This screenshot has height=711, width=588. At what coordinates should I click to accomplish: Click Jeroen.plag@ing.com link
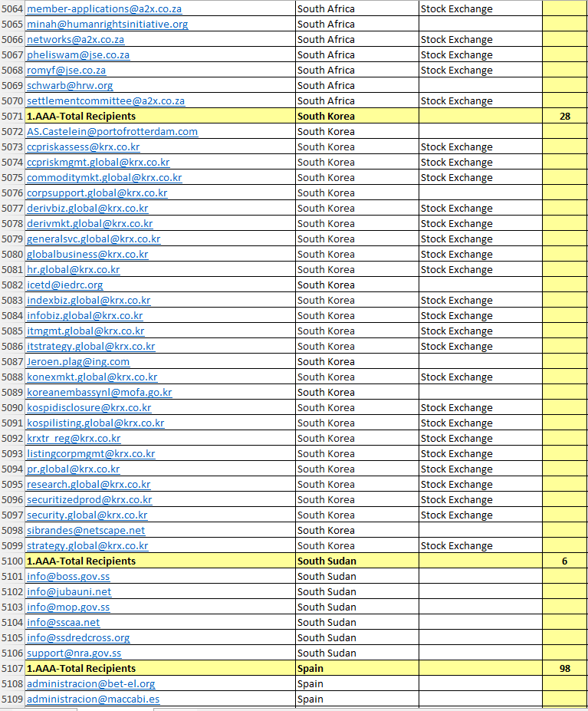point(78,362)
